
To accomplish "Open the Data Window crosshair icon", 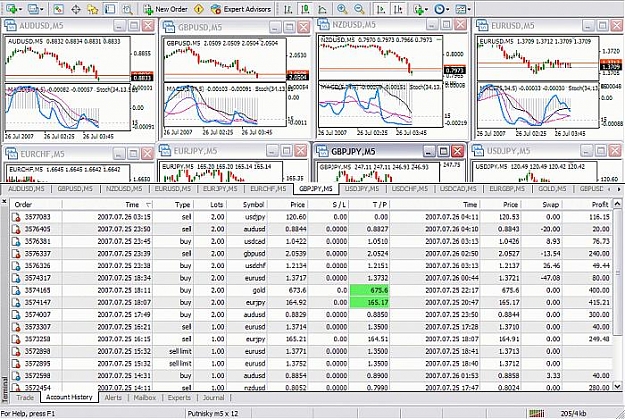I will [76, 9].
